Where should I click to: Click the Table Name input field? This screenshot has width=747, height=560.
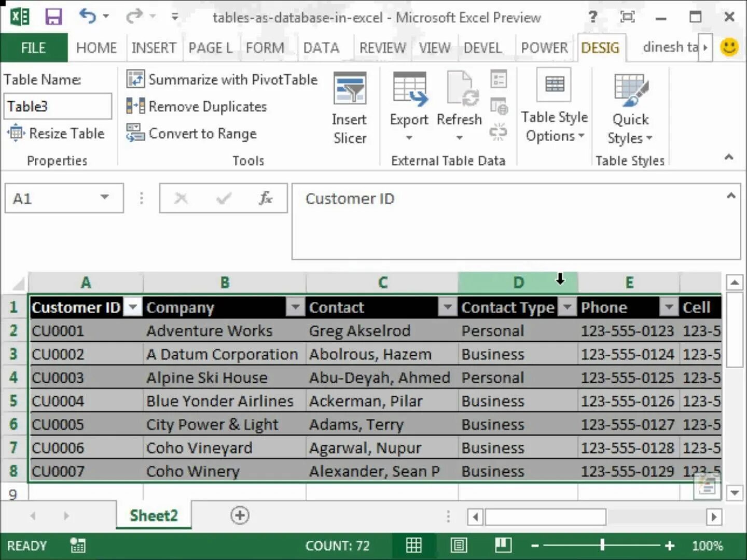(x=58, y=106)
